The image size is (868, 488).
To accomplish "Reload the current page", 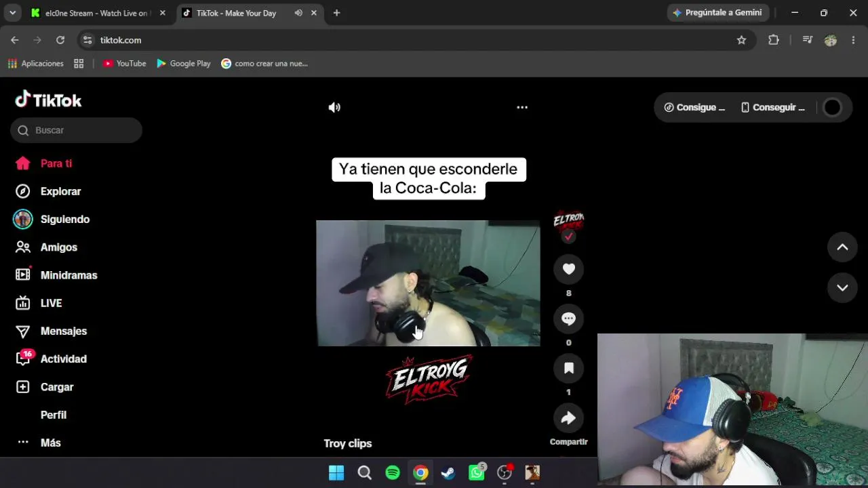I will 60,40.
